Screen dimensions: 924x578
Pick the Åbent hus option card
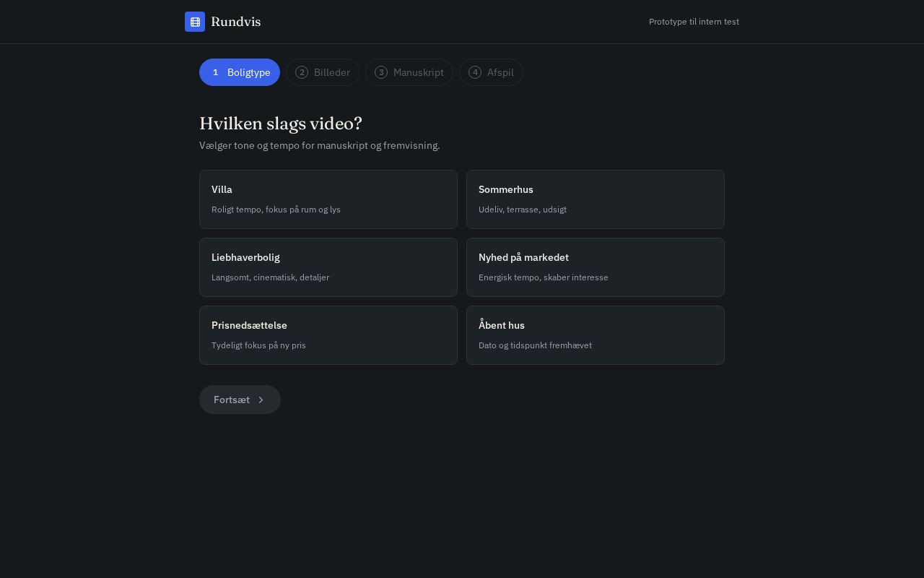pyautogui.click(x=596, y=335)
